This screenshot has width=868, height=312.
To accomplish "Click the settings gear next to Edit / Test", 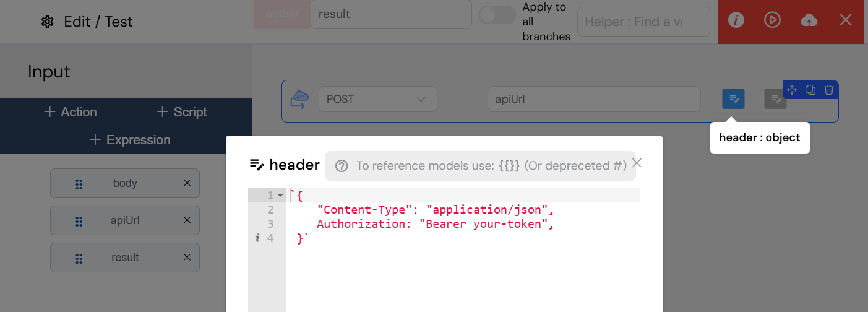I will click(47, 22).
